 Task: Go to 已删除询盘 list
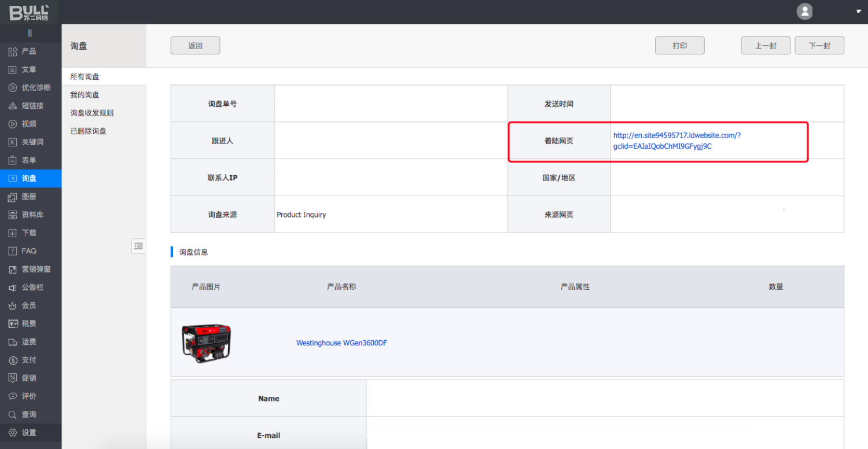[88, 131]
